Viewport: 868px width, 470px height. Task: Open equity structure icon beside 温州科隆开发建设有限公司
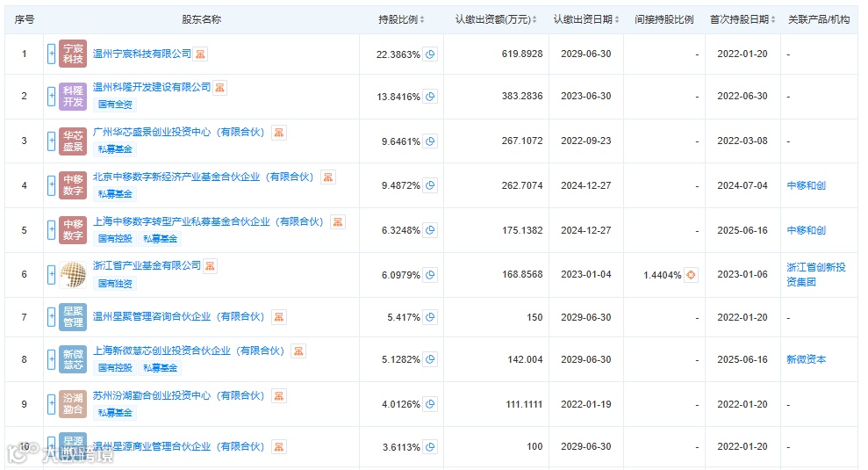point(219,88)
